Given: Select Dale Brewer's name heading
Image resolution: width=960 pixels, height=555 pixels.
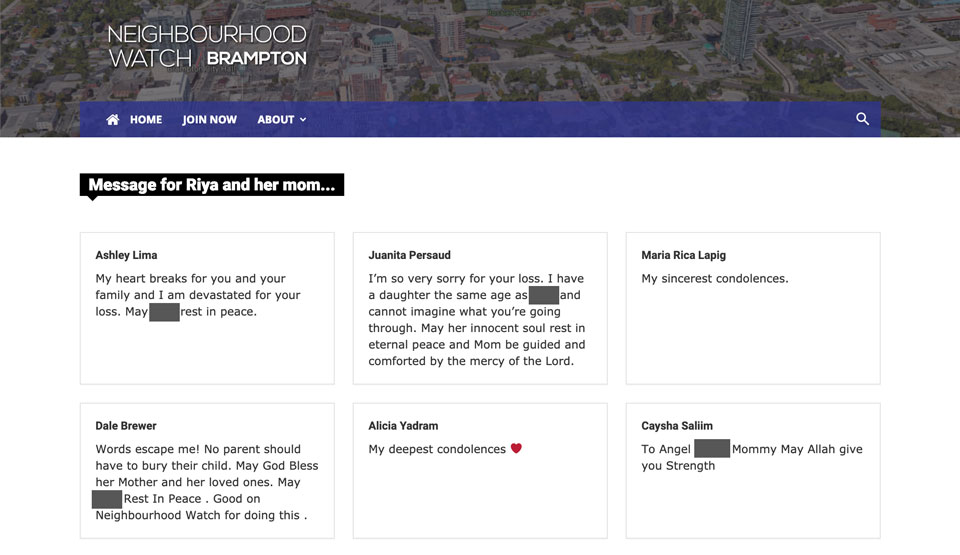Looking at the screenshot, I should (126, 425).
